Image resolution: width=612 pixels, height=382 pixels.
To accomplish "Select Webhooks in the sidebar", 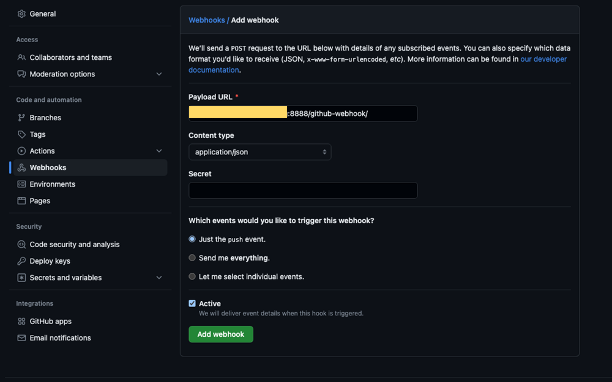I will (90, 168).
